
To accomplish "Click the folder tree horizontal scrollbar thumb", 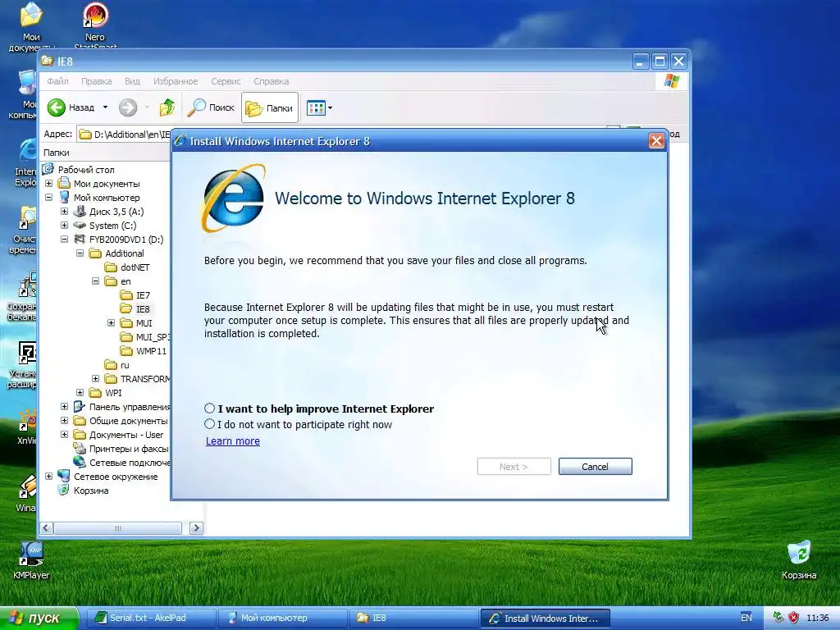I will (118, 528).
